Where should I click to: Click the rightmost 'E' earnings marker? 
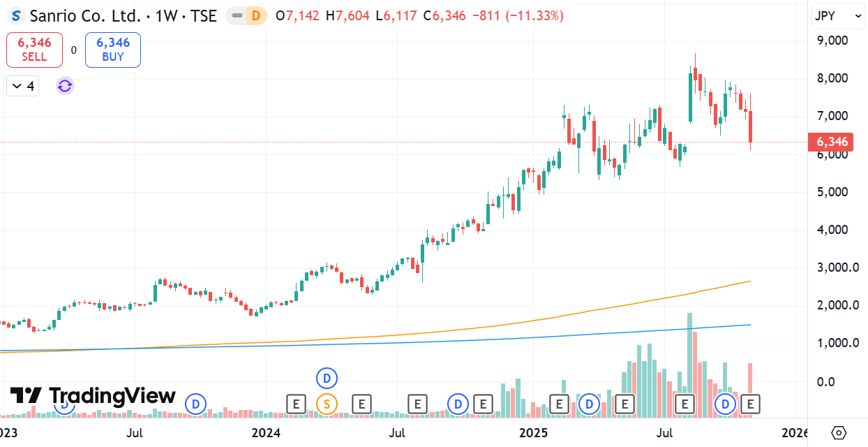point(750,403)
